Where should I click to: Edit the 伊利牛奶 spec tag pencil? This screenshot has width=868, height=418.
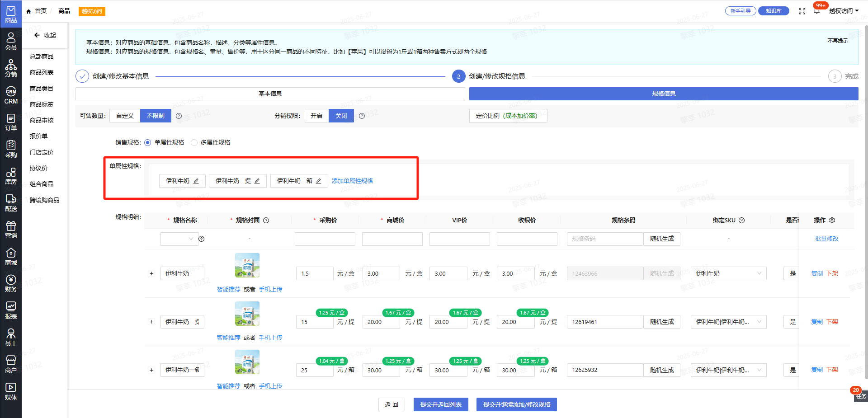point(196,181)
